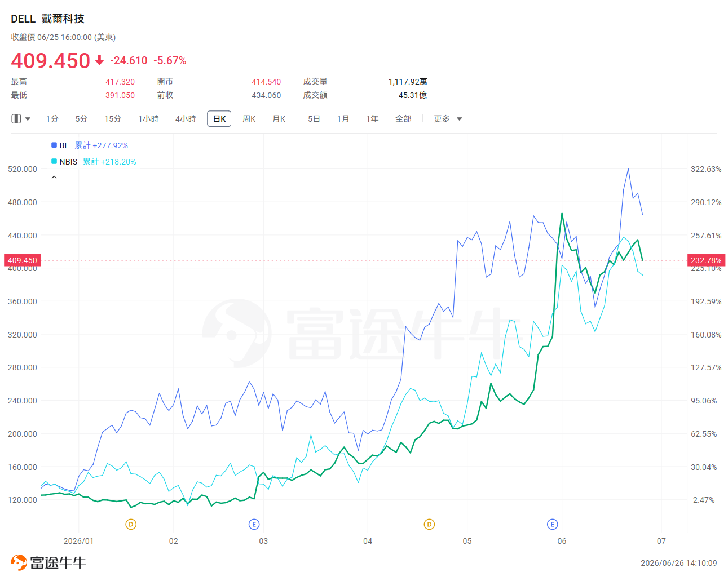
Task: Choose the 4小時 interval tab
Action: click(186, 119)
